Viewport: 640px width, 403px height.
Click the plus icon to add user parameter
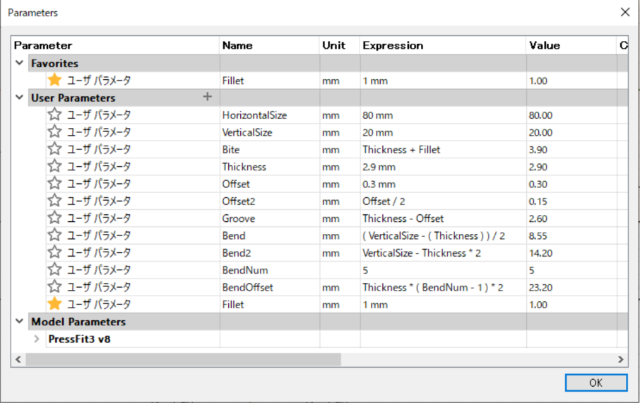coord(207,97)
